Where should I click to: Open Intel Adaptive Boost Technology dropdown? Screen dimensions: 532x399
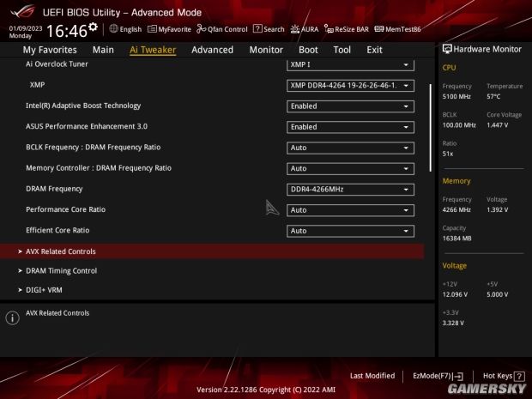pyautogui.click(x=350, y=106)
